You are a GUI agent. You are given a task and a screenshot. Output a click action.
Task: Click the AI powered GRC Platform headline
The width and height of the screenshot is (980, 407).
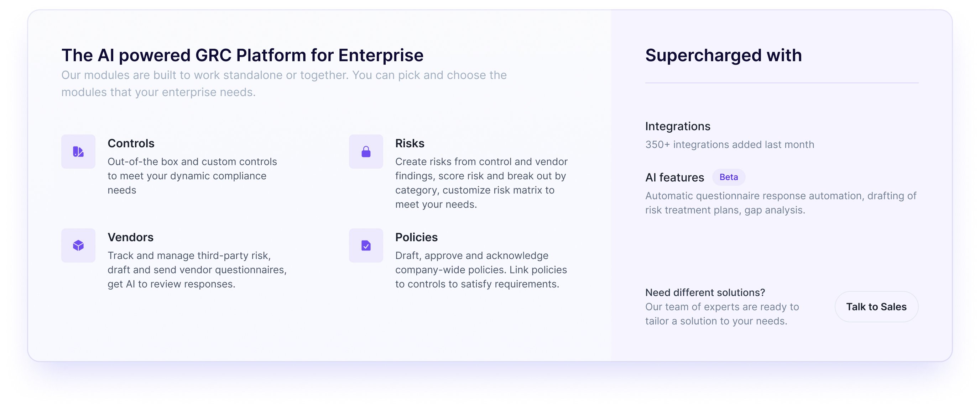click(x=243, y=55)
